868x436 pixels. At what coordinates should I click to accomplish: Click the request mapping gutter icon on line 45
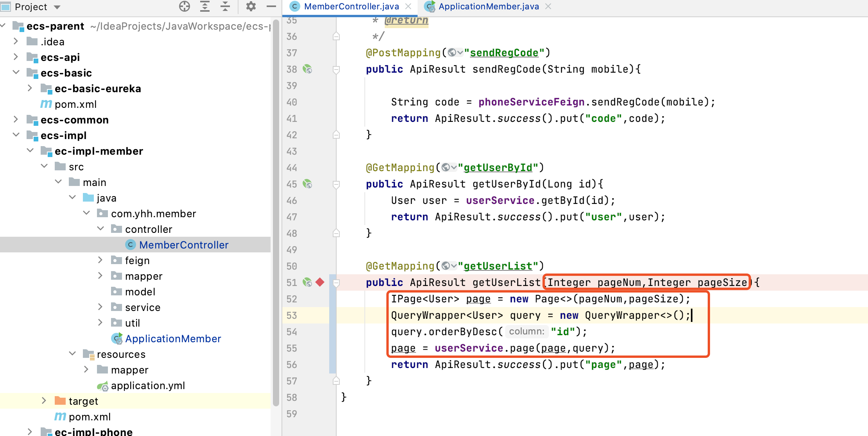pyautogui.click(x=308, y=184)
